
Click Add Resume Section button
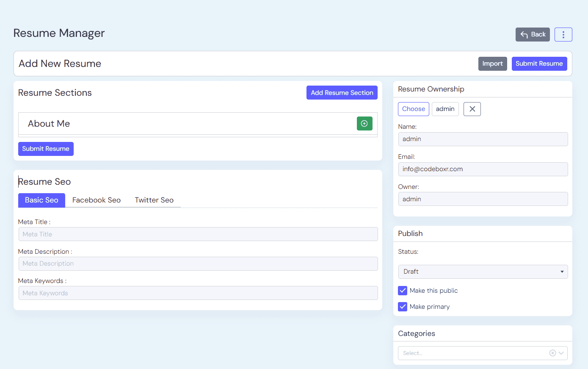point(342,93)
